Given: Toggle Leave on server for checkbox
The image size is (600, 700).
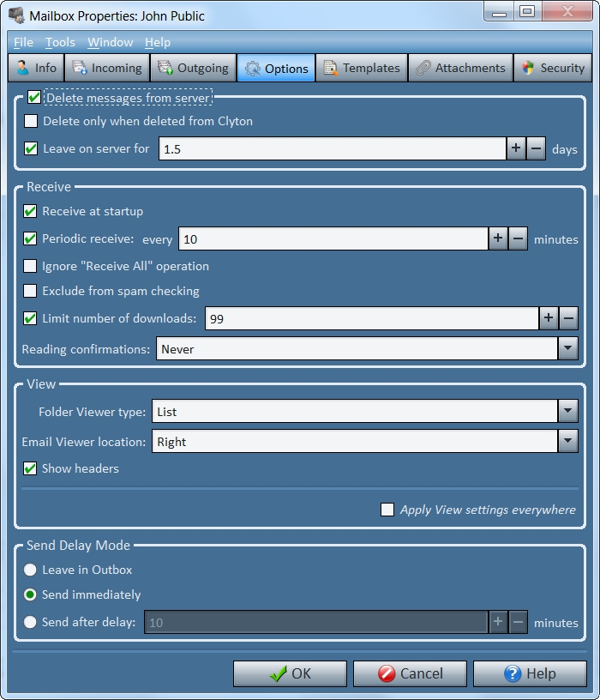Looking at the screenshot, I should point(31,148).
